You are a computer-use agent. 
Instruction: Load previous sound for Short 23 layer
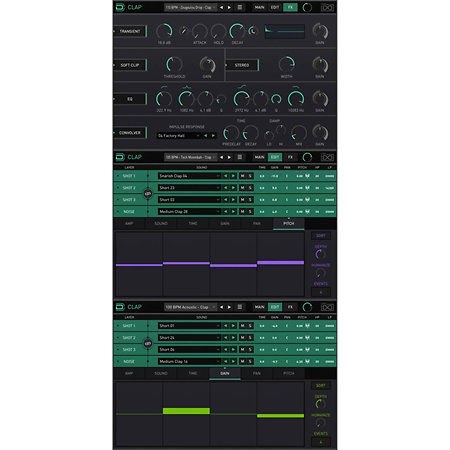226,188
